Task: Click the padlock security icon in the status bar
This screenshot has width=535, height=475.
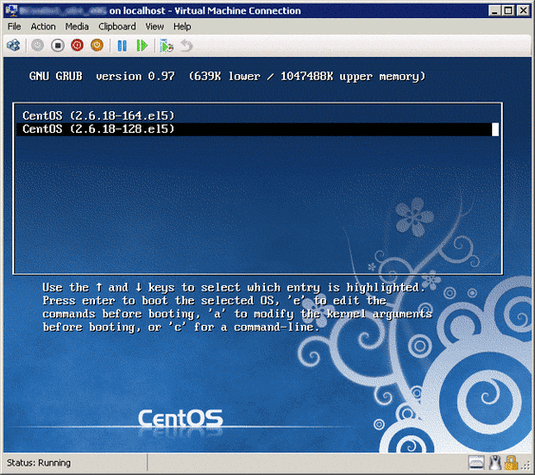Action: (511, 463)
